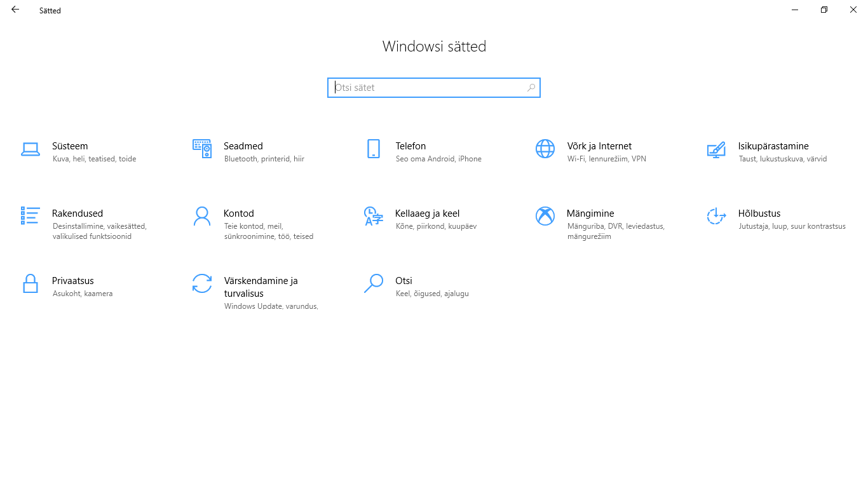Click the search magnifier inside the search box
The height and width of the screenshot is (488, 868).
click(x=531, y=88)
